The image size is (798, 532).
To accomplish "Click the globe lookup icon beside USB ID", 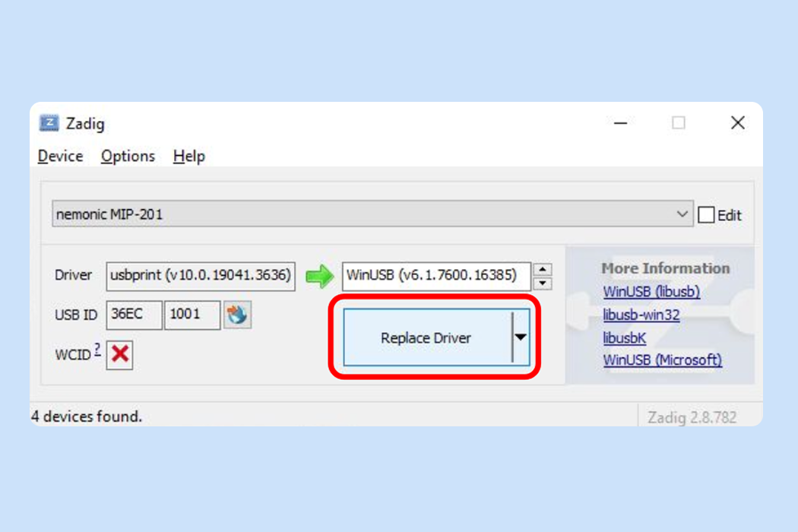I will [x=237, y=315].
